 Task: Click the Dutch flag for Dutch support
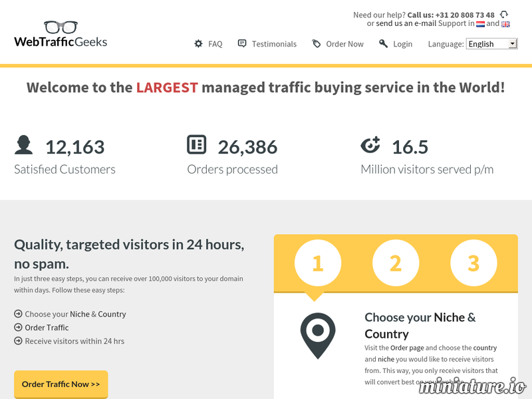(480, 23)
